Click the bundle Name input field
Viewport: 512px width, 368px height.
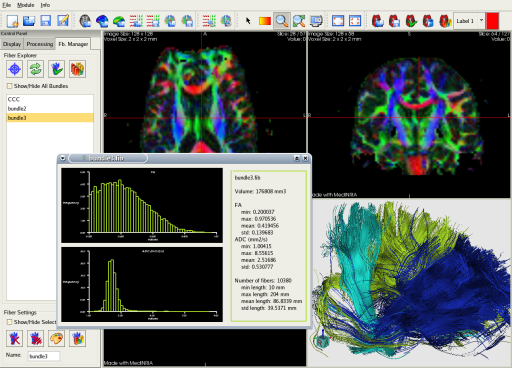click(x=44, y=356)
